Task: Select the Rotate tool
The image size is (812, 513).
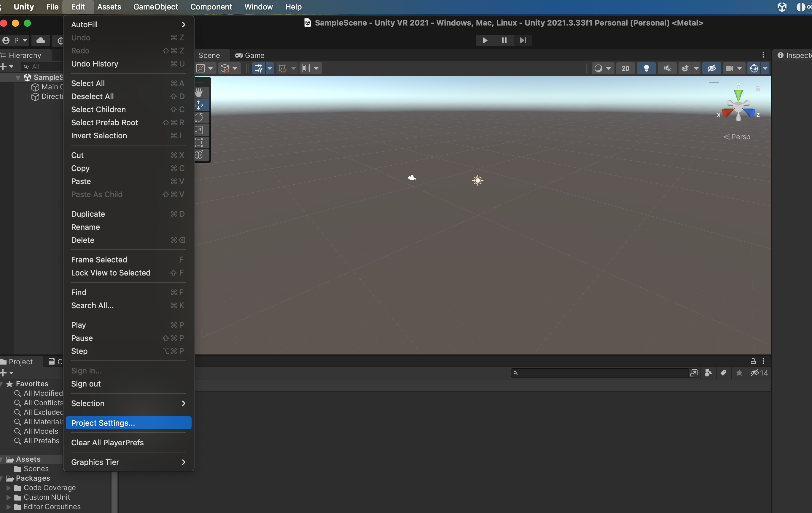Action: [199, 118]
